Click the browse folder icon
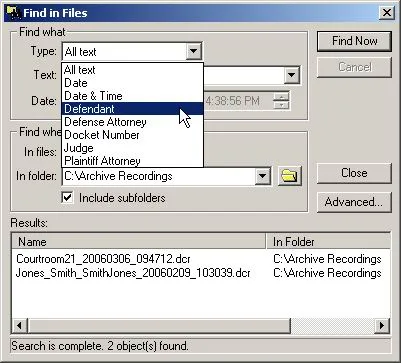 coord(290,176)
